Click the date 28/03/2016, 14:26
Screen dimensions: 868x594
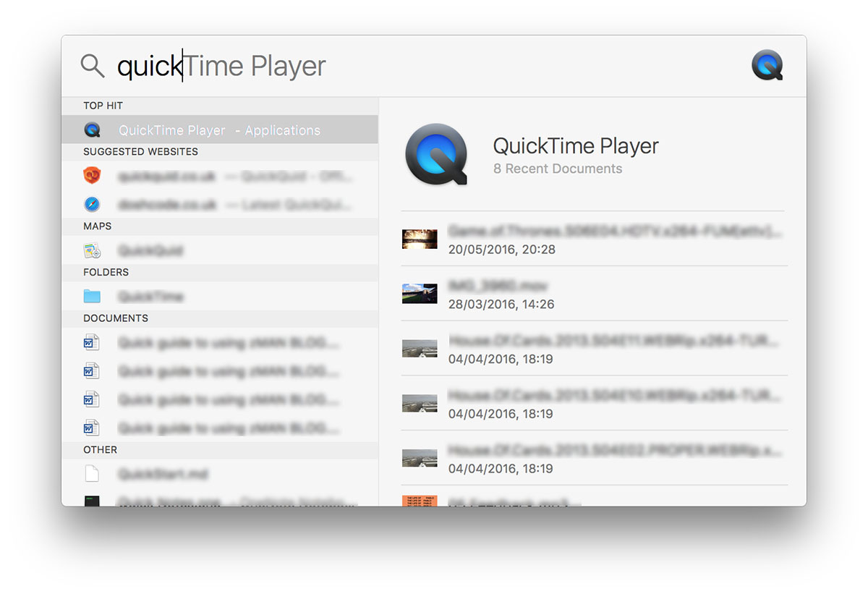pyautogui.click(x=501, y=305)
